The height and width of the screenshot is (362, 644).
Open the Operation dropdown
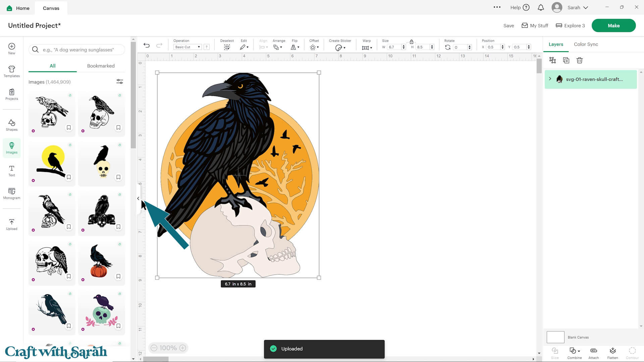(187, 47)
